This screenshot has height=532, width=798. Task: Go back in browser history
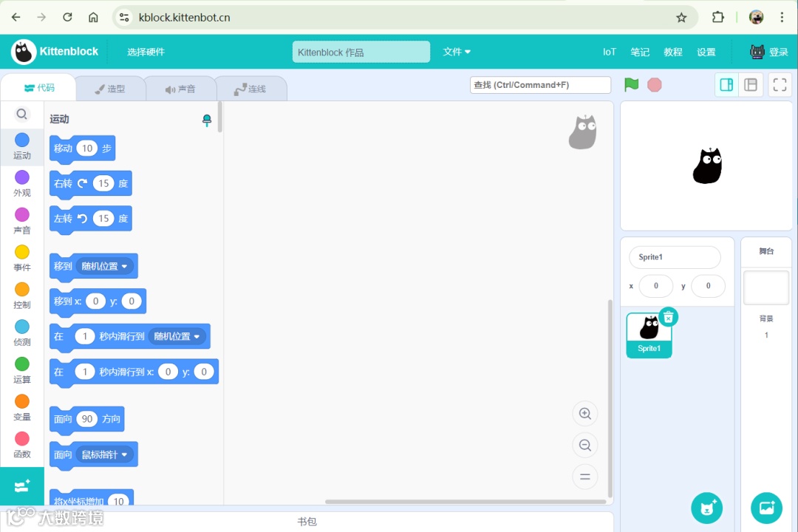click(16, 17)
